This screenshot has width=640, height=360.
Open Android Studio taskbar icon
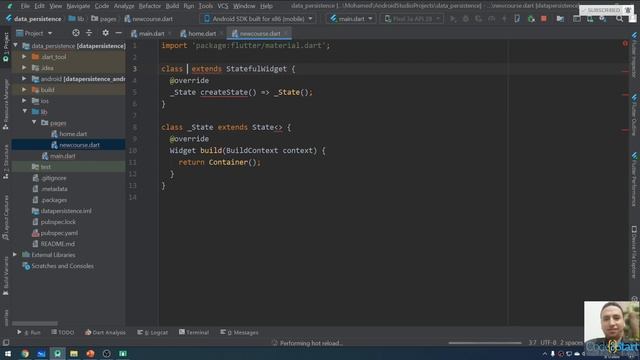pyautogui.click(x=58, y=353)
